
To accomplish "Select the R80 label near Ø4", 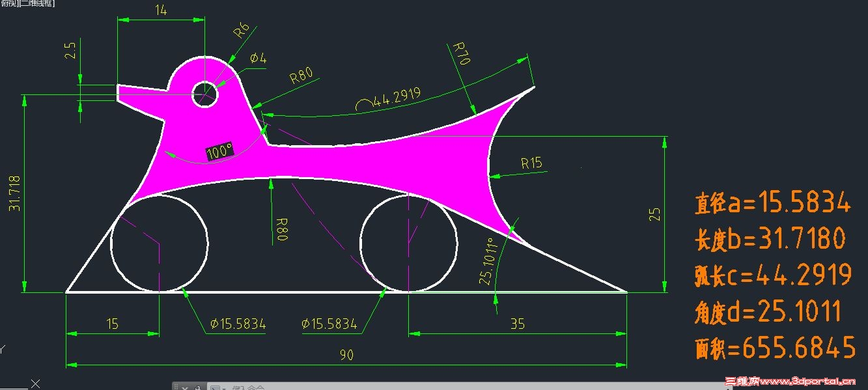I will click(x=301, y=76).
